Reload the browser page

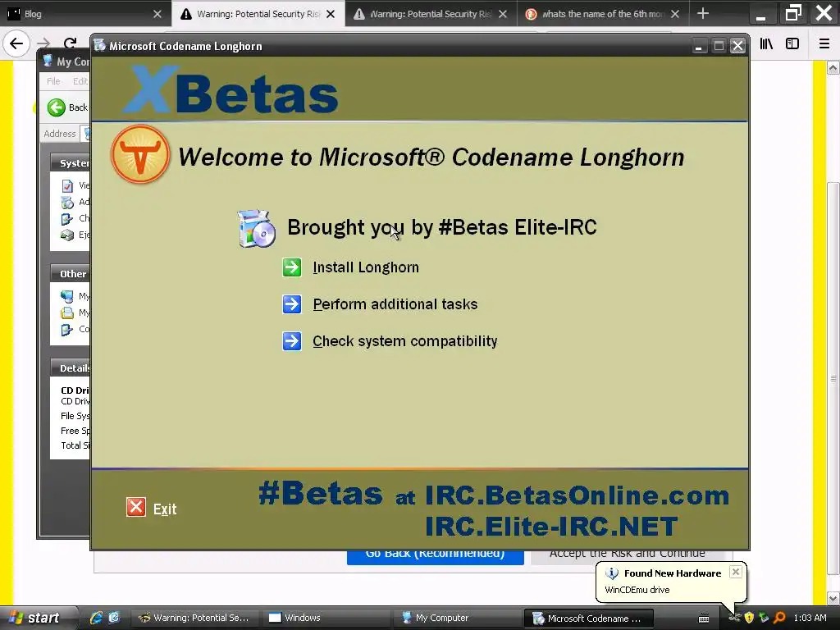click(70, 43)
